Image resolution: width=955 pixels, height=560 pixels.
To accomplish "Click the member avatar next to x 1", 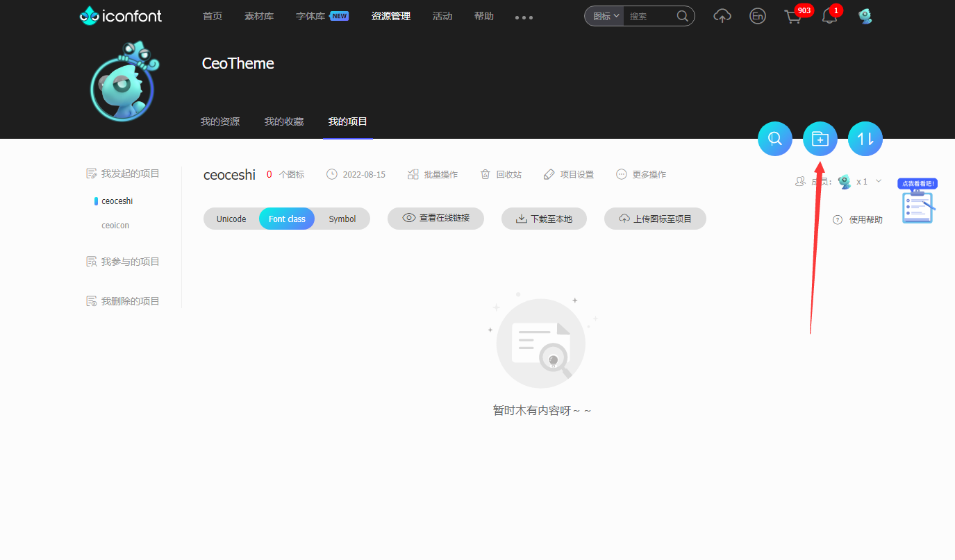I will coord(845,182).
